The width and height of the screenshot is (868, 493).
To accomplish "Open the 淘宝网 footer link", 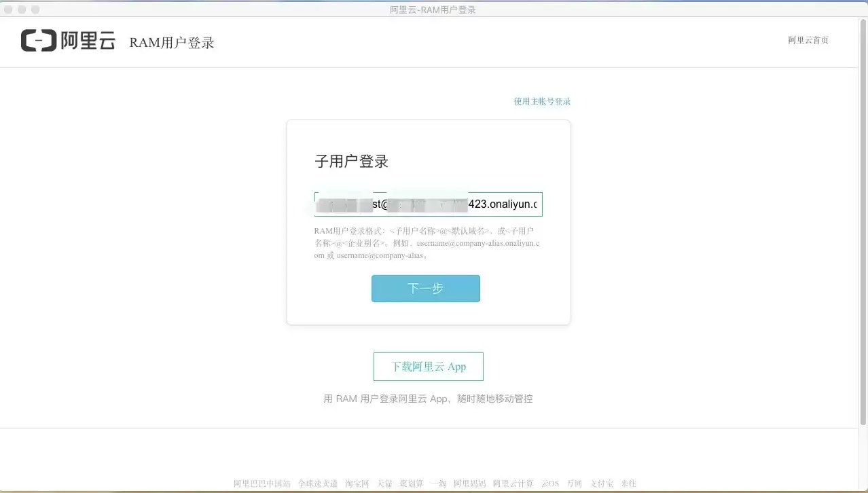I will coord(357,483).
